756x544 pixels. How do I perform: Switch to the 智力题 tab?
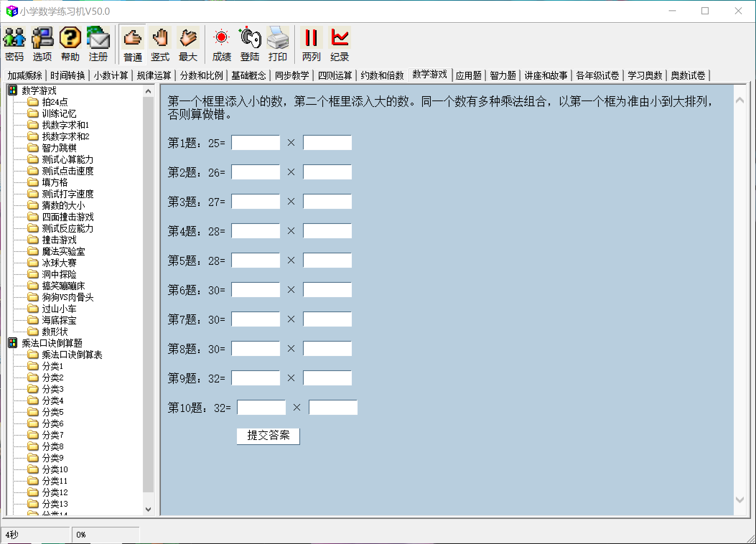(x=503, y=76)
